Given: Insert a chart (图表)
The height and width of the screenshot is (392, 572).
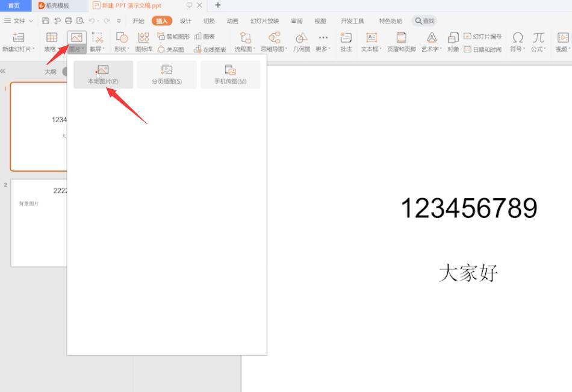Looking at the screenshot, I should (204, 37).
